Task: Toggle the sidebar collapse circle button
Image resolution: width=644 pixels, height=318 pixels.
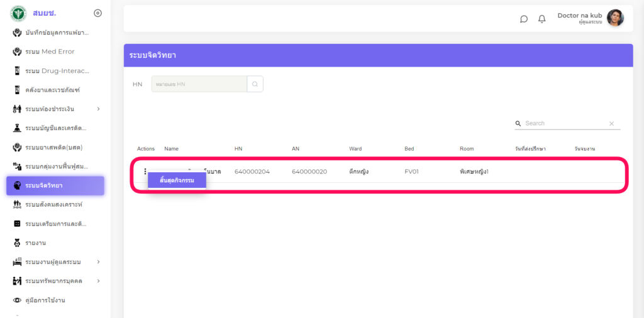Action: [97, 13]
